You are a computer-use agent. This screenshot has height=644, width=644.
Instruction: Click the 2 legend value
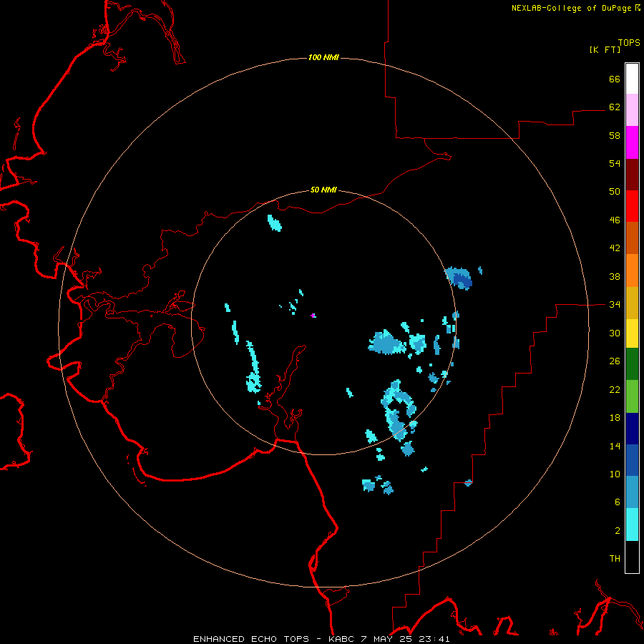(x=618, y=531)
